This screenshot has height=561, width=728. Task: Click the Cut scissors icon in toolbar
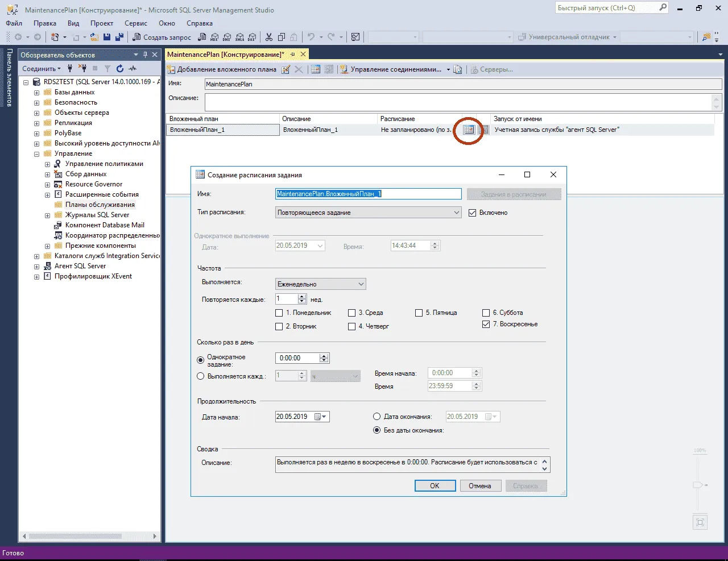tap(269, 37)
